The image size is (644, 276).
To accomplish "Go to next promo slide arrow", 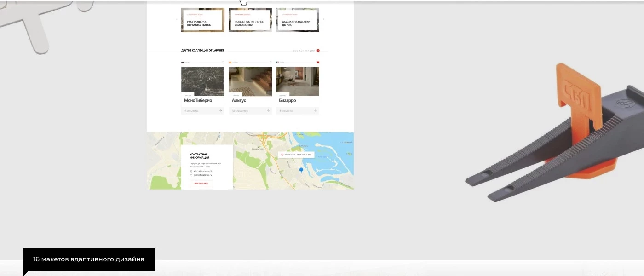I will coord(323,19).
